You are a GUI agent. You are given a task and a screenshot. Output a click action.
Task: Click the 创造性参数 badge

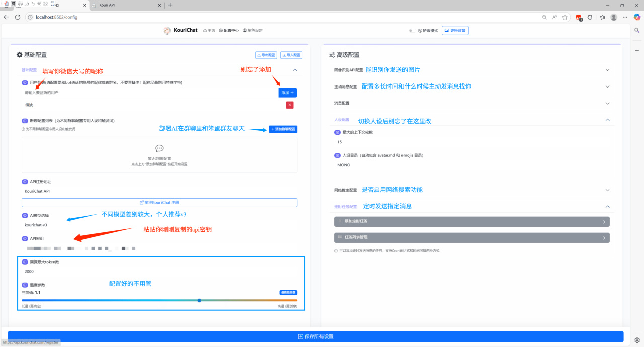coord(288,292)
